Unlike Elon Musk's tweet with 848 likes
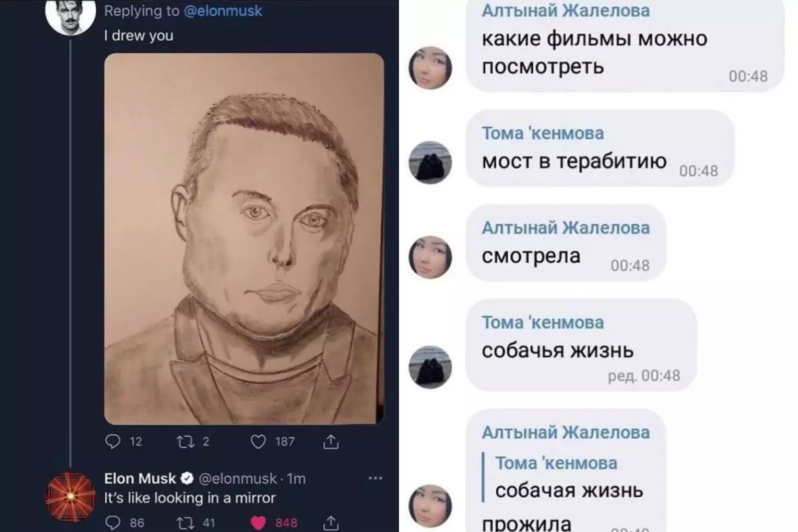Screen dimensions: 798x532 pos(258,523)
